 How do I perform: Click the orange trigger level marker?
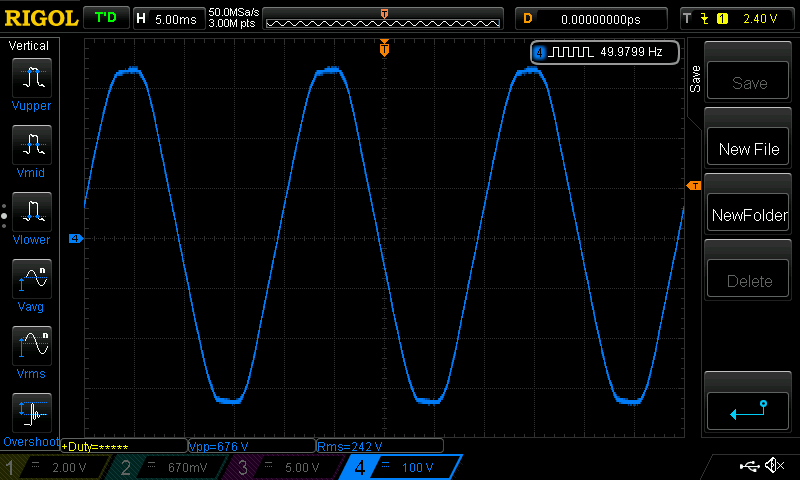pyautogui.click(x=692, y=186)
